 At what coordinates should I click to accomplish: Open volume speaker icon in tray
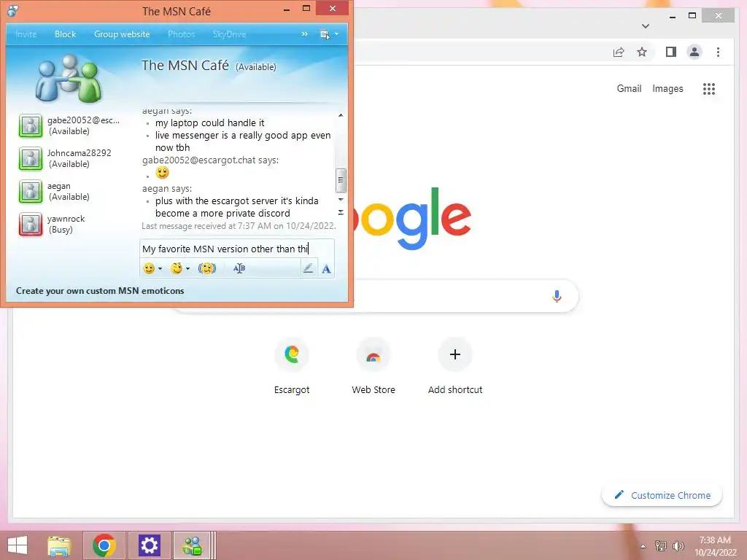click(x=678, y=545)
